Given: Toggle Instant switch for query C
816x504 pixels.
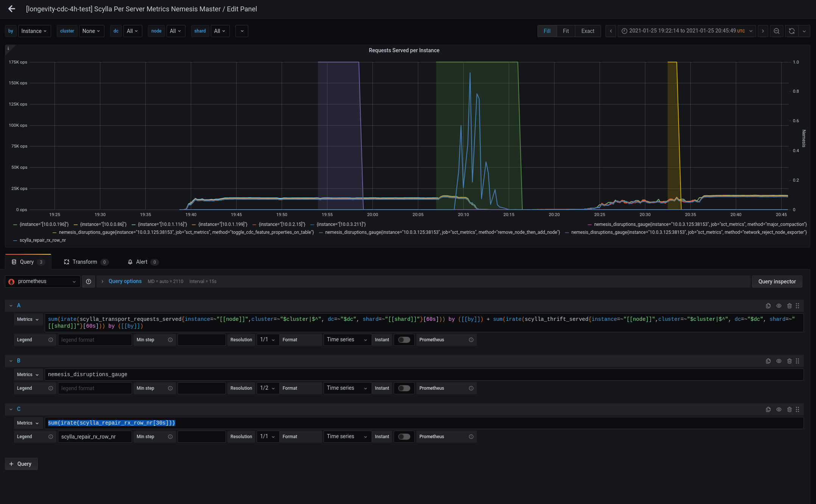Looking at the screenshot, I should 404,437.
